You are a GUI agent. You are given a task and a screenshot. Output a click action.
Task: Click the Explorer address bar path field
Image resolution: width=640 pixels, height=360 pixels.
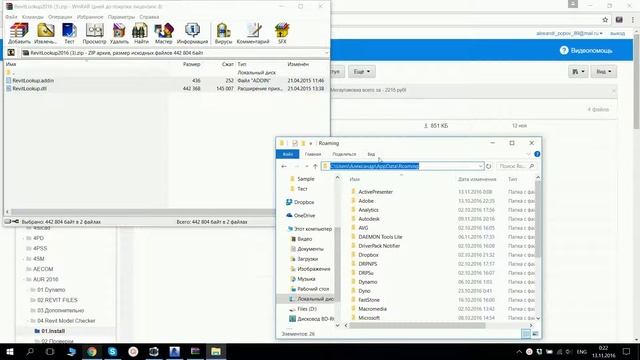(402, 166)
